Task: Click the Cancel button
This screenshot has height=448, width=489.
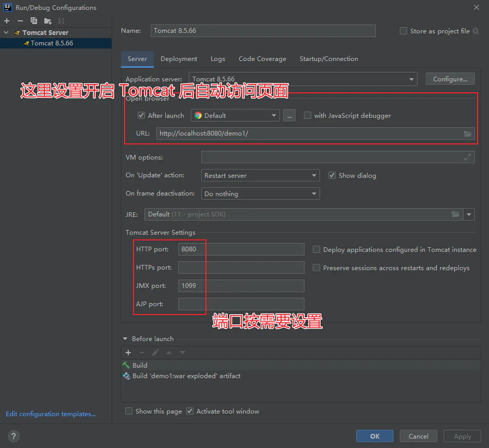Action: coord(419,436)
